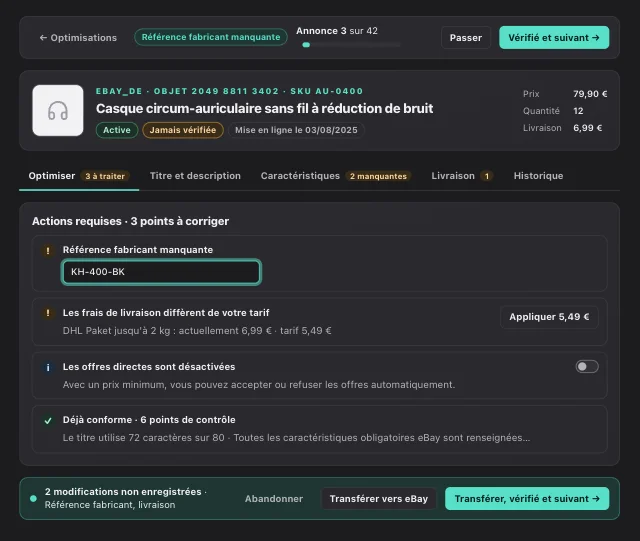Screen dimensions: 640x541
Task: Click the KH-400-BK reference input field
Action: click(161, 272)
